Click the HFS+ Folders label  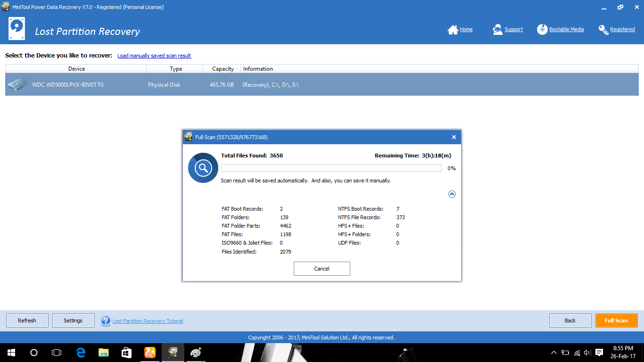pos(355,234)
